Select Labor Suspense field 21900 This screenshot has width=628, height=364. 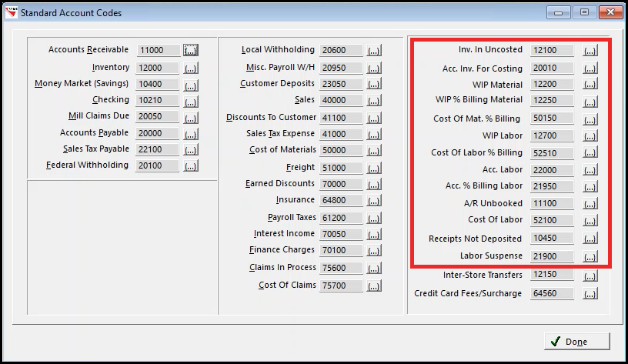point(552,256)
